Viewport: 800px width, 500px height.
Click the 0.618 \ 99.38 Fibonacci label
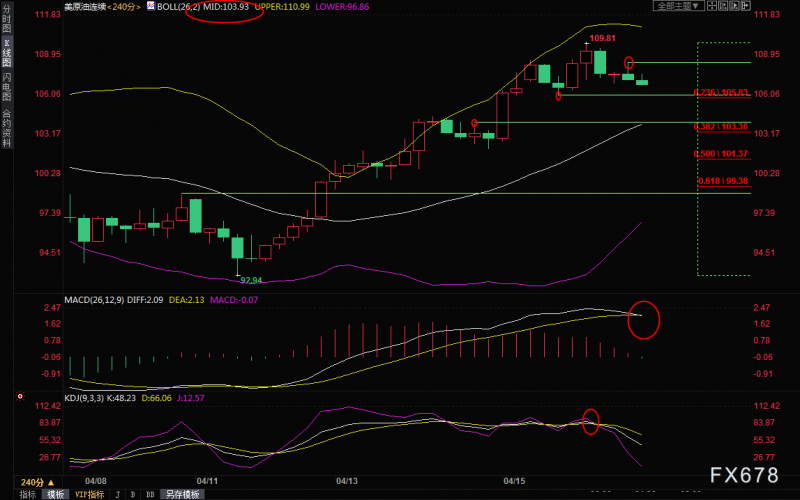click(723, 181)
